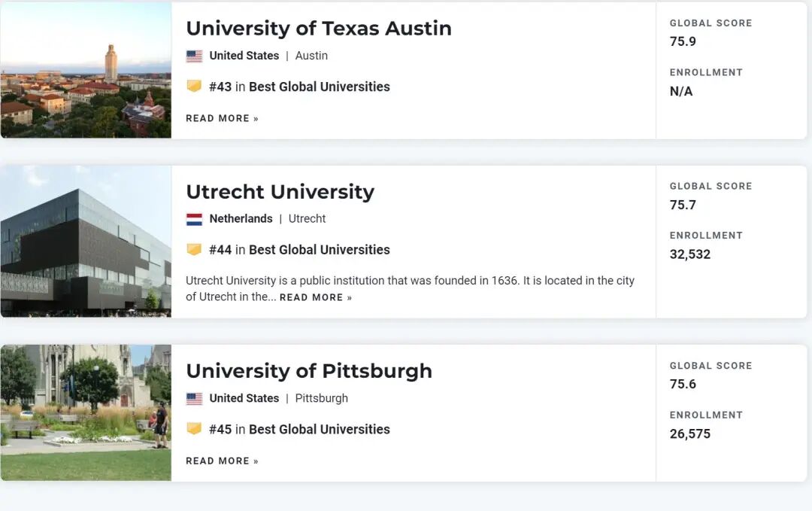The width and height of the screenshot is (812, 511).
Task: Expand Read More in Utrecht University description
Action: pyautogui.click(x=316, y=297)
